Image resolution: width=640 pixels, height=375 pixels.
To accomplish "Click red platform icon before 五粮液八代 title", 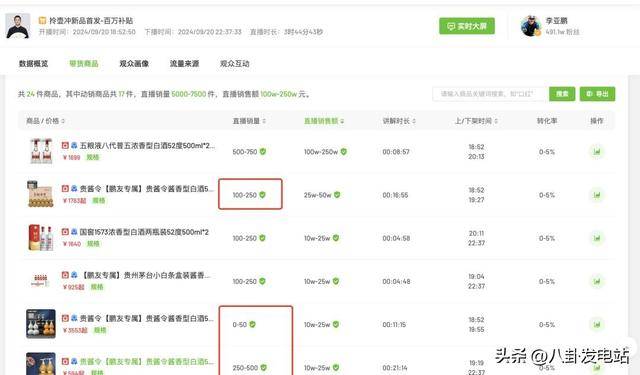I will tap(65, 145).
